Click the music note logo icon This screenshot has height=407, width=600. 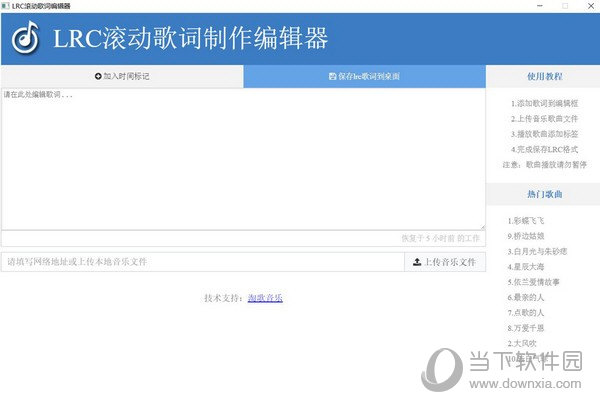click(26, 38)
